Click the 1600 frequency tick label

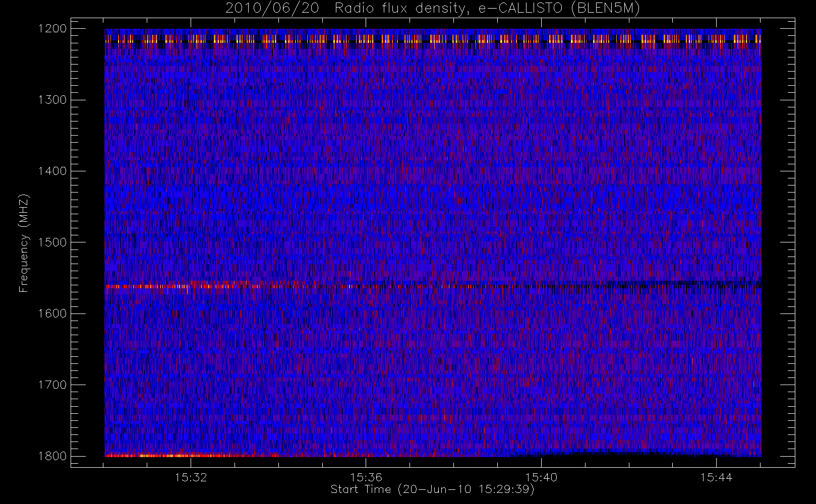(52, 313)
